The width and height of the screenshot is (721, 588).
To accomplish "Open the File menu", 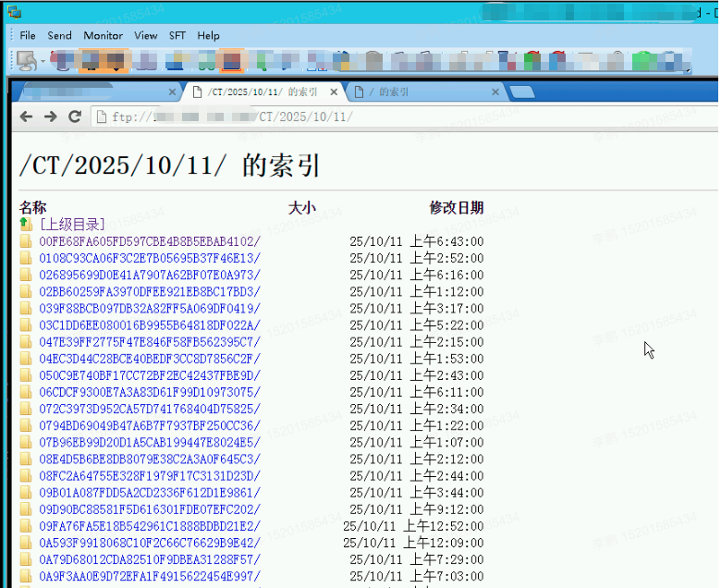I will click(27, 35).
